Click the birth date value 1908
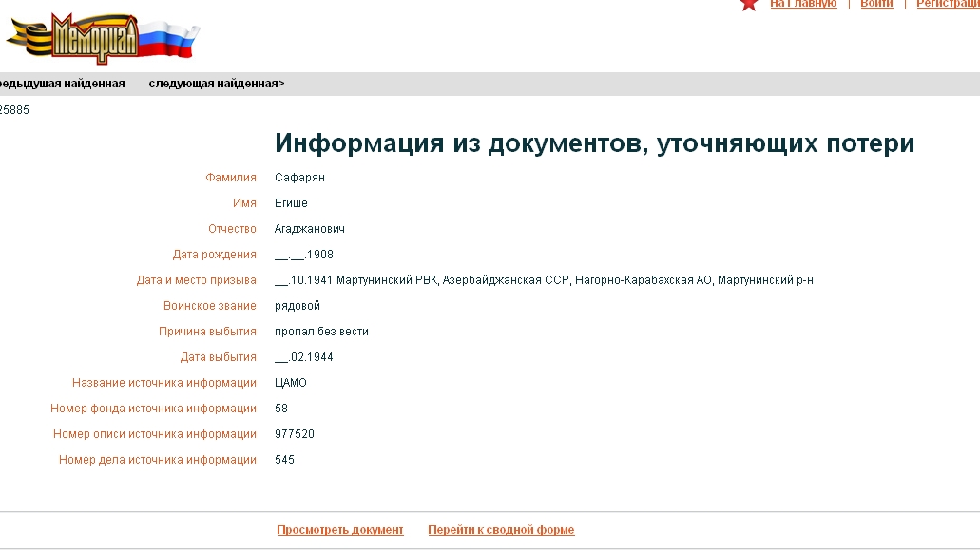 pos(304,255)
